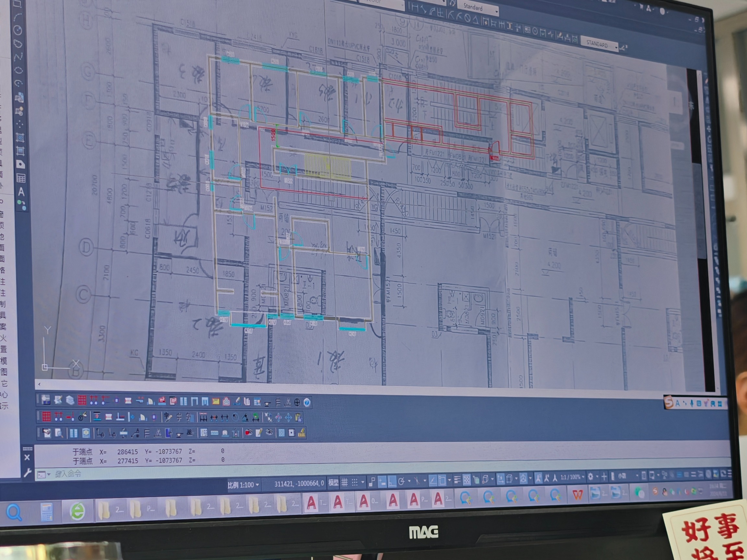The image size is (747, 560).
Task: Open the blue question-mark help icon
Action: click(x=307, y=402)
